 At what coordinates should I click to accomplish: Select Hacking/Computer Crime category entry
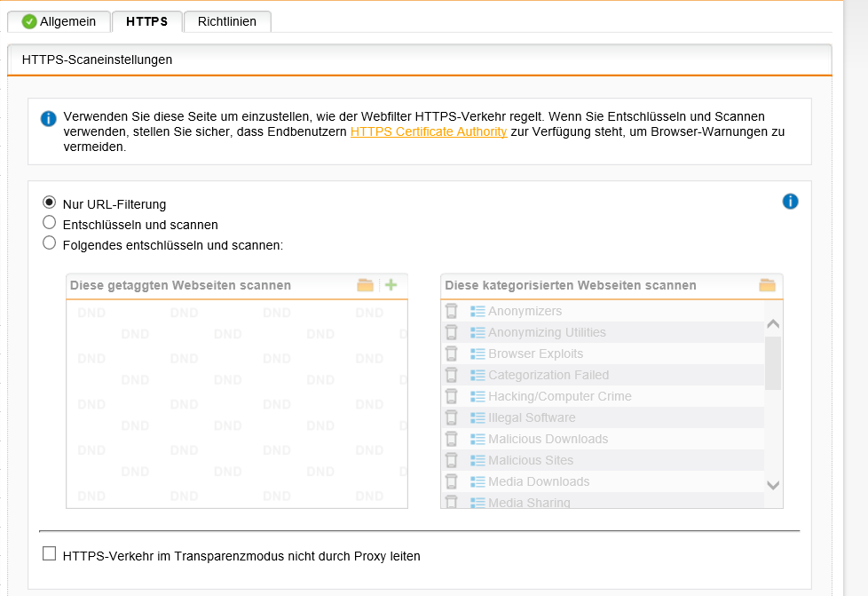(x=559, y=396)
